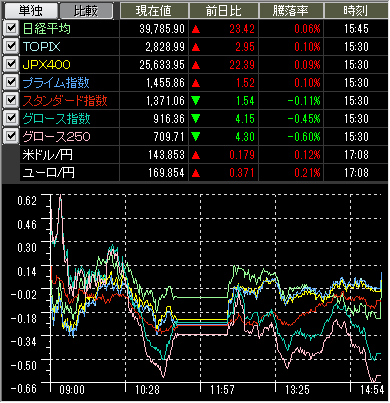Click the red up arrow for JPX400

[196, 65]
